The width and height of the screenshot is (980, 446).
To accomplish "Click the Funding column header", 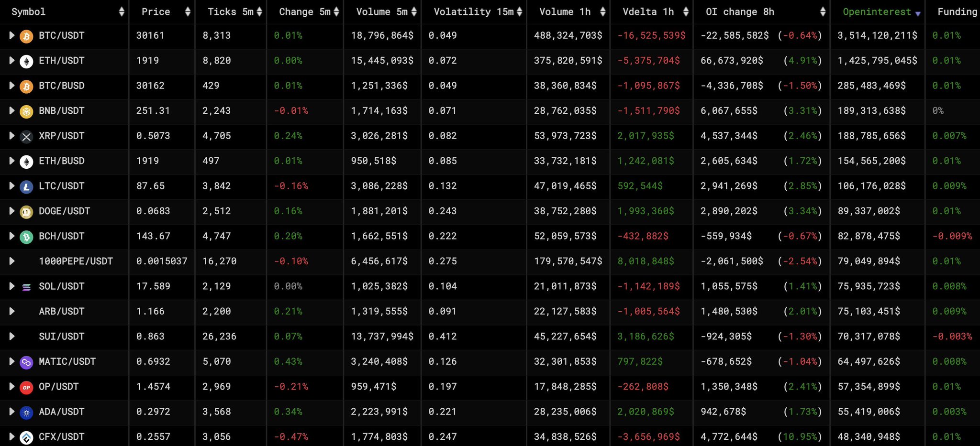I will pos(953,12).
